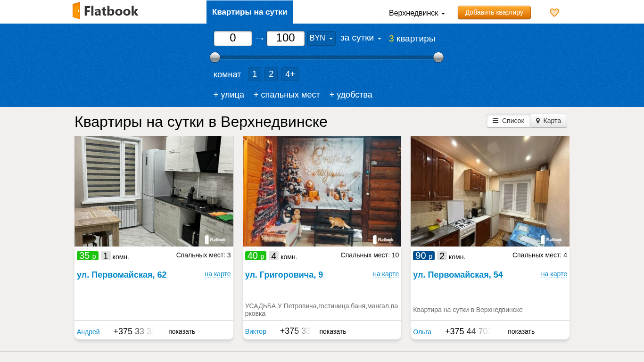The width and height of the screenshot is (644, 362).
Task: Open the Первомайская 54 kitchen photo
Action: point(490,191)
